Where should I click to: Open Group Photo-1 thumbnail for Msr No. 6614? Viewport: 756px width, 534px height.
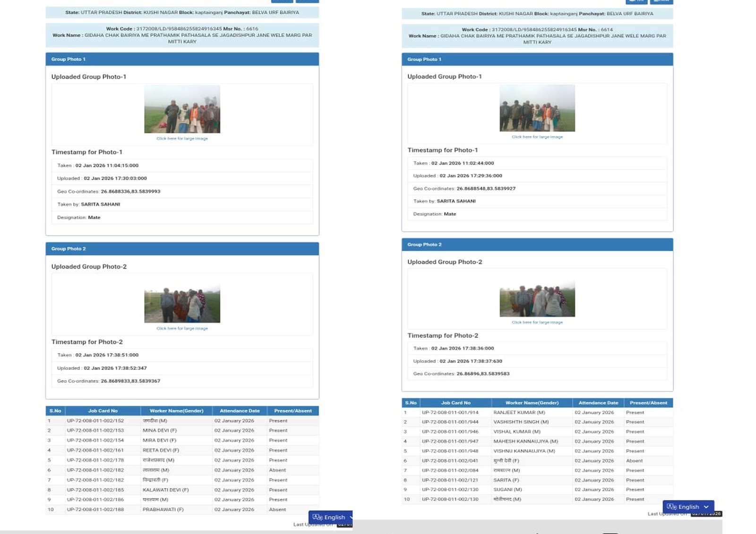click(x=537, y=108)
